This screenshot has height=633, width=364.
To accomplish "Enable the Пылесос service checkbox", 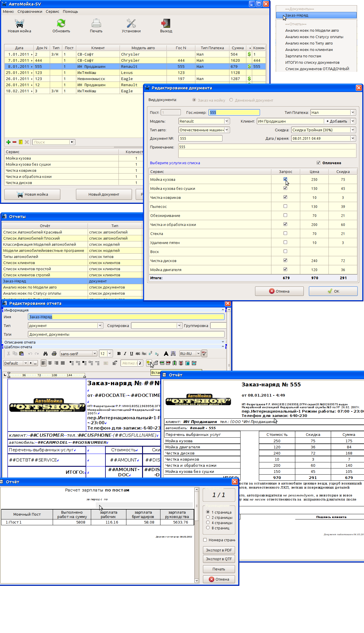I will tap(285, 206).
